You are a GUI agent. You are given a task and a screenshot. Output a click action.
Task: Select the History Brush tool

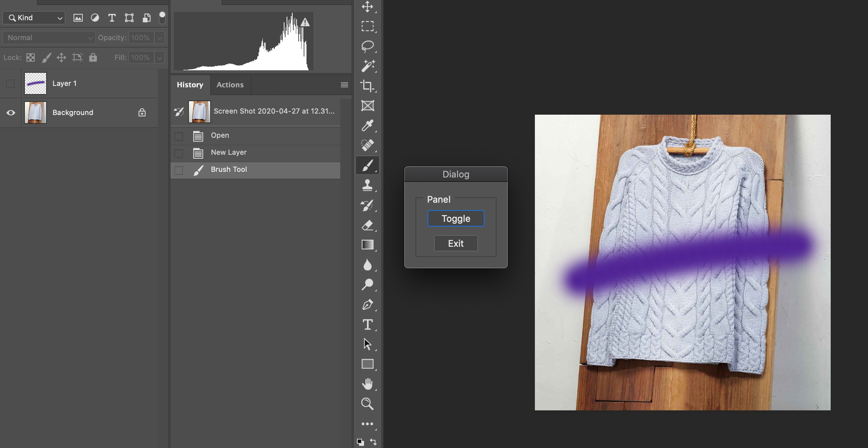coord(367,205)
